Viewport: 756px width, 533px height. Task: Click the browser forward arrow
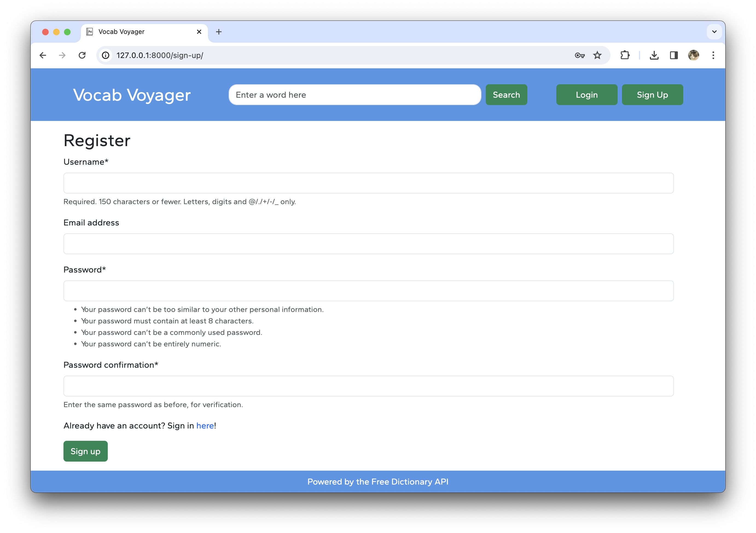click(62, 55)
